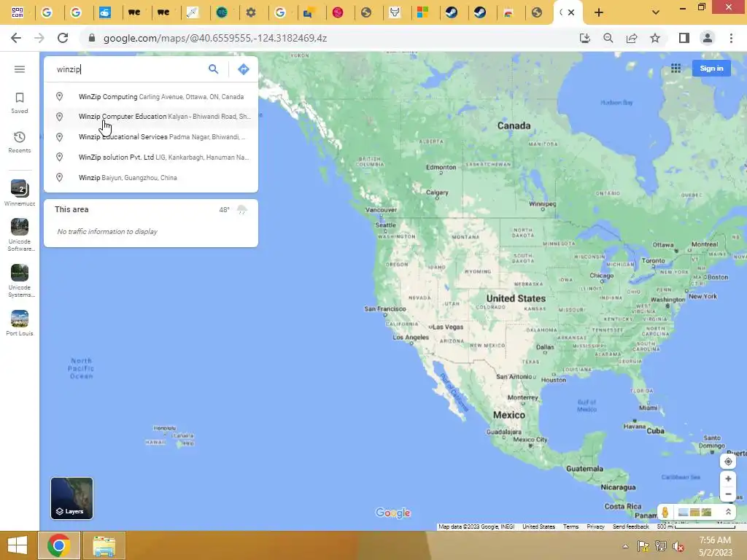Image resolution: width=747 pixels, height=560 pixels.
Task: Show your location on map
Action: tap(728, 462)
